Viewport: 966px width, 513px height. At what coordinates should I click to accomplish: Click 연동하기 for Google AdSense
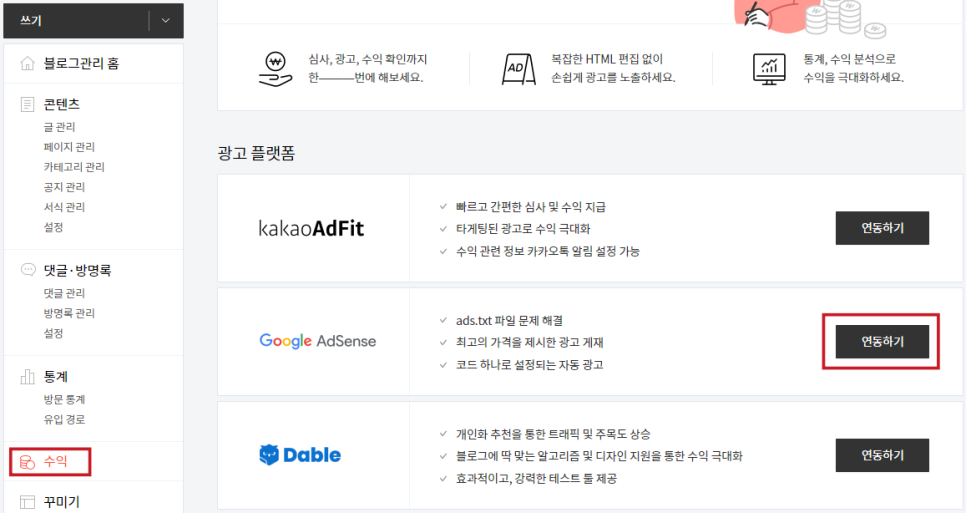click(882, 341)
